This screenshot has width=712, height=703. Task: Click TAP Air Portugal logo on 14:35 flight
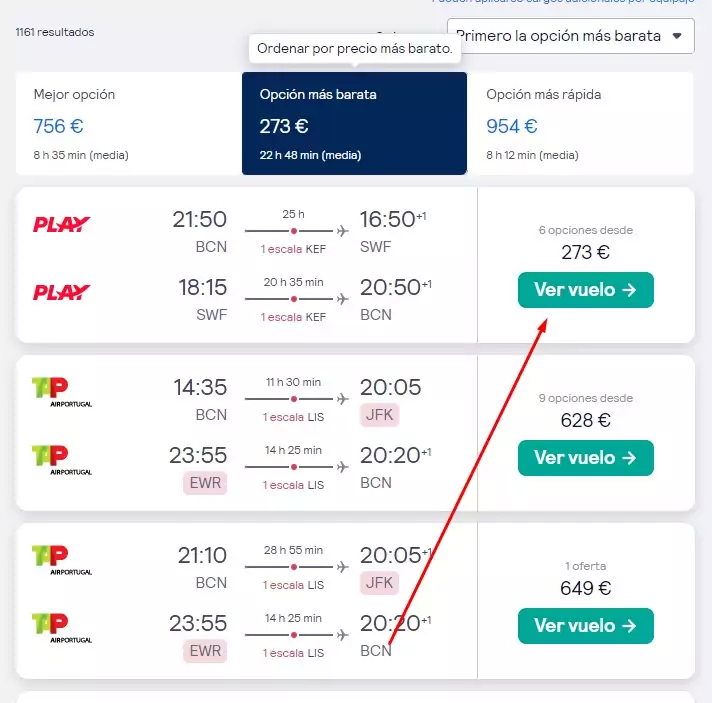tap(62, 392)
